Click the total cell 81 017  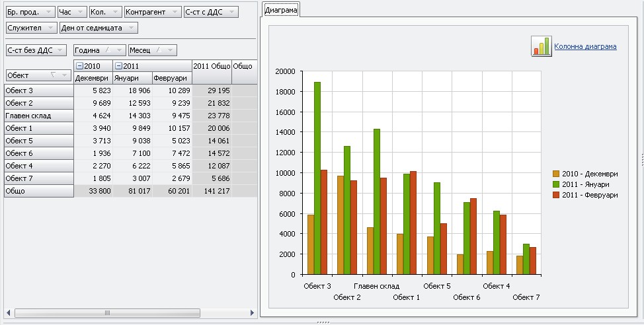[132, 191]
